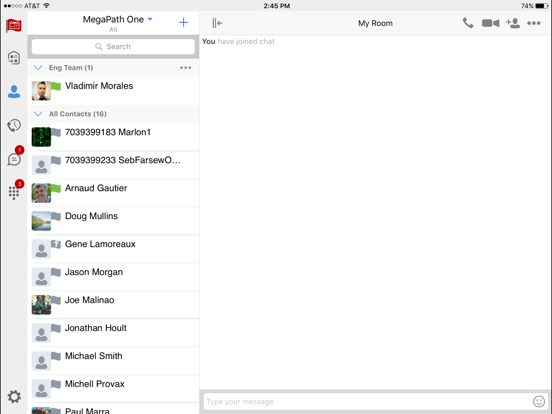
Task: Click the My Room title
Action: [x=375, y=23]
